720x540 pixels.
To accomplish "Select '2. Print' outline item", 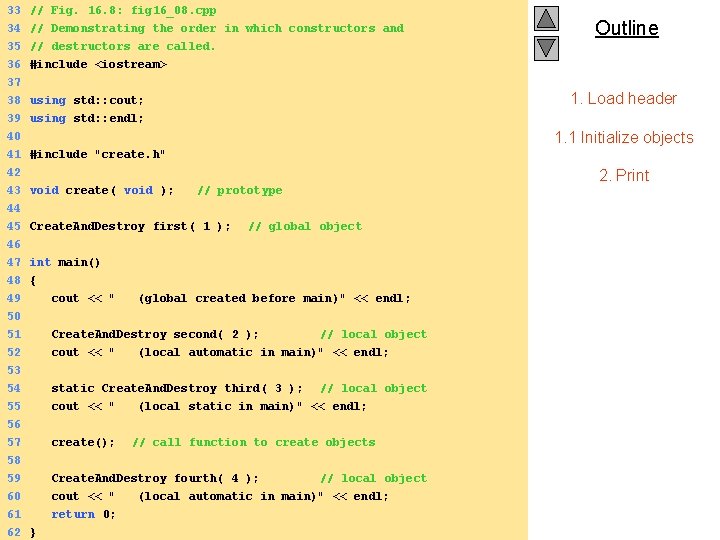I will tap(624, 175).
